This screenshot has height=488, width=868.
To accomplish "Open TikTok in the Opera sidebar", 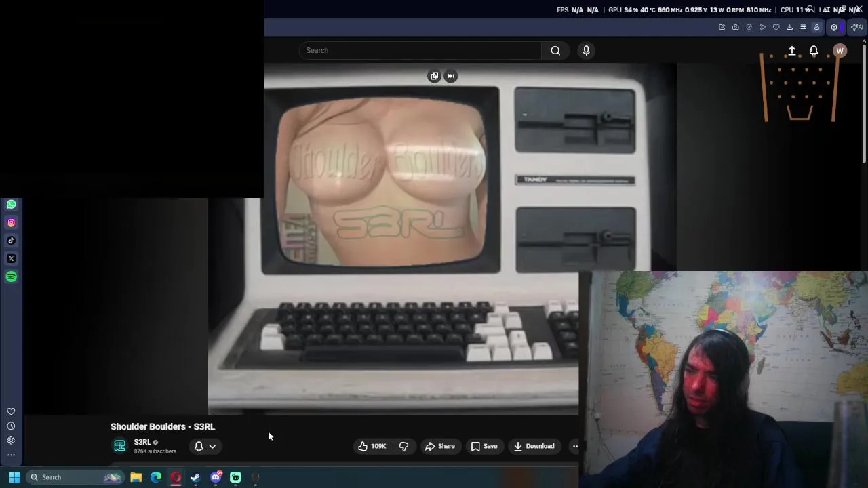I will pos(11,241).
